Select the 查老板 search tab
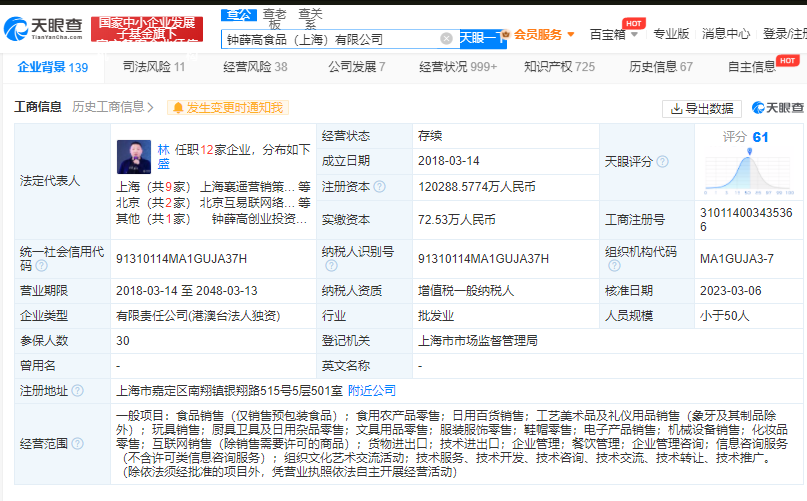The image size is (807, 501). click(x=274, y=19)
